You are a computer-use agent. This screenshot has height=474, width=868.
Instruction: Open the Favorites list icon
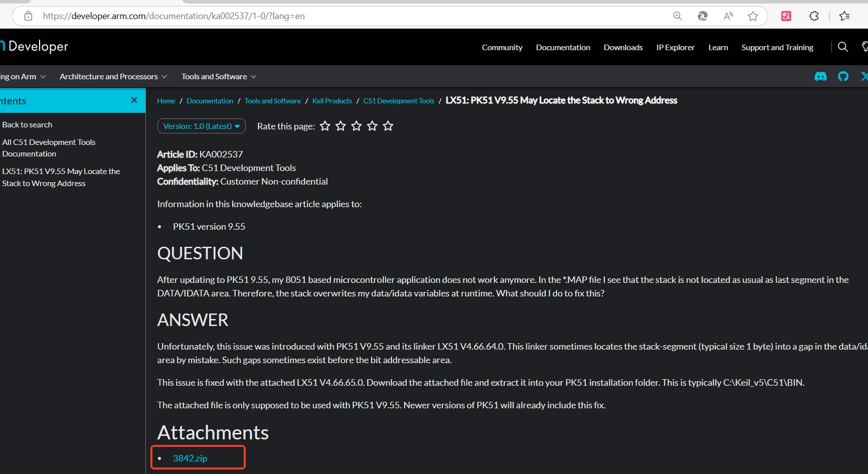(844, 16)
